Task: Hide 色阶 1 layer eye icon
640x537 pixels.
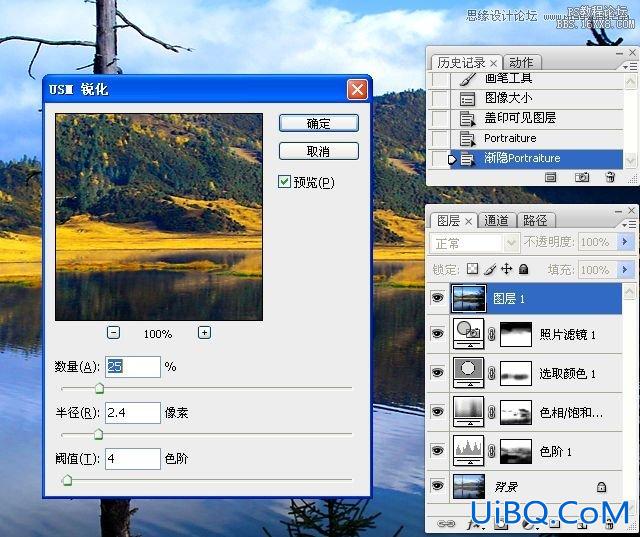Action: tap(438, 450)
